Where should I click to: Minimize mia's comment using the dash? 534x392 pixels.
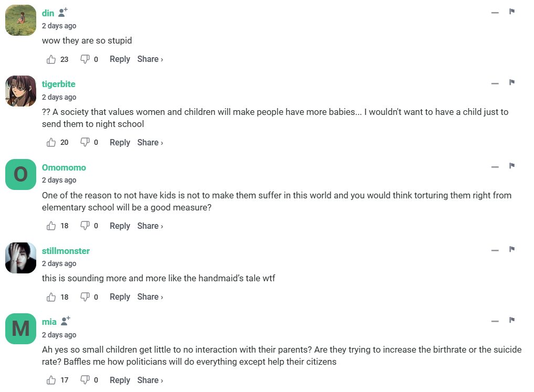pyautogui.click(x=495, y=321)
